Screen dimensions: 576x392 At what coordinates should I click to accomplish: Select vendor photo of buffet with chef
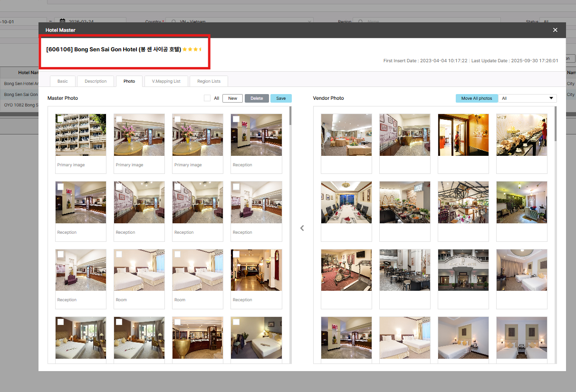tap(522, 135)
